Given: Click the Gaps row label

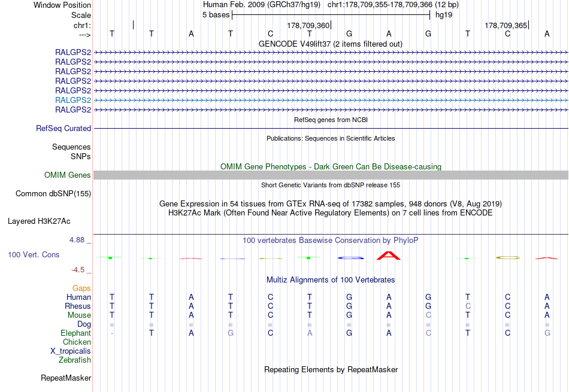Looking at the screenshot, I should 81,288.
